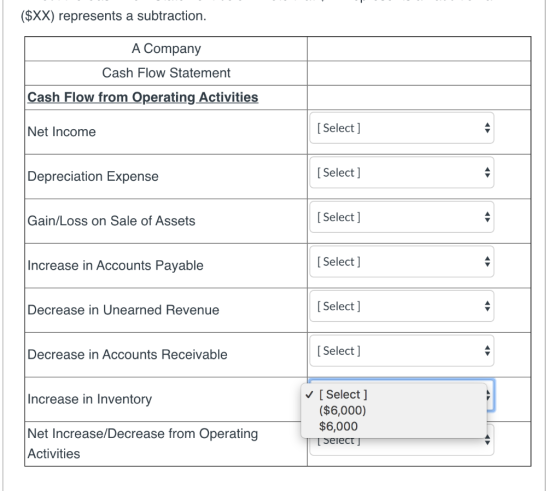Pick the checked [ Select ] option
This screenshot has height=491, width=560.
coord(394,395)
